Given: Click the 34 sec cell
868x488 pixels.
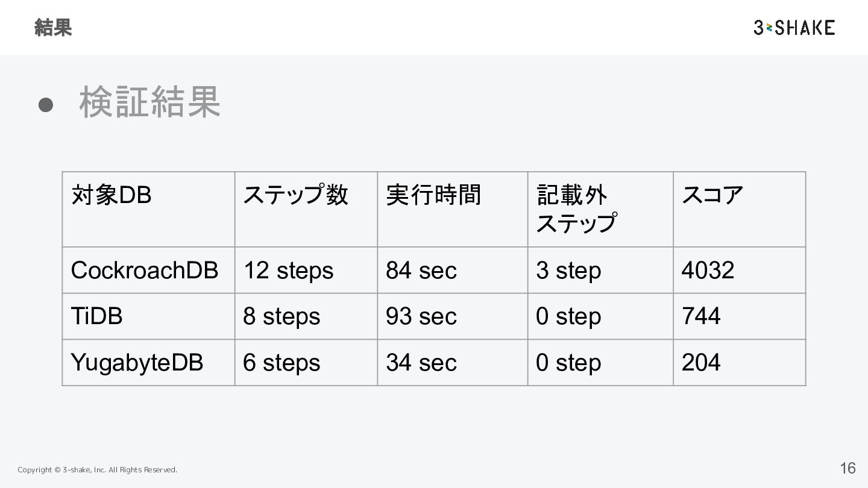Looking at the screenshot, I should pyautogui.click(x=421, y=363).
